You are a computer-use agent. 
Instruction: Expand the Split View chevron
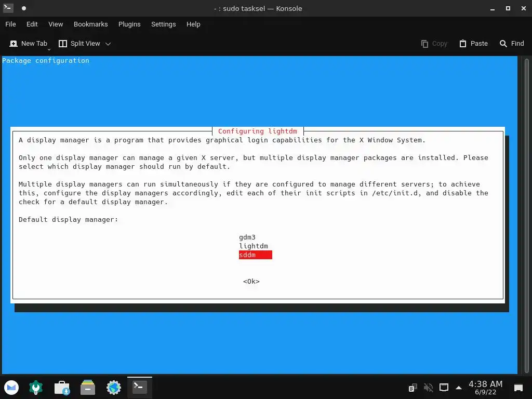(108, 44)
